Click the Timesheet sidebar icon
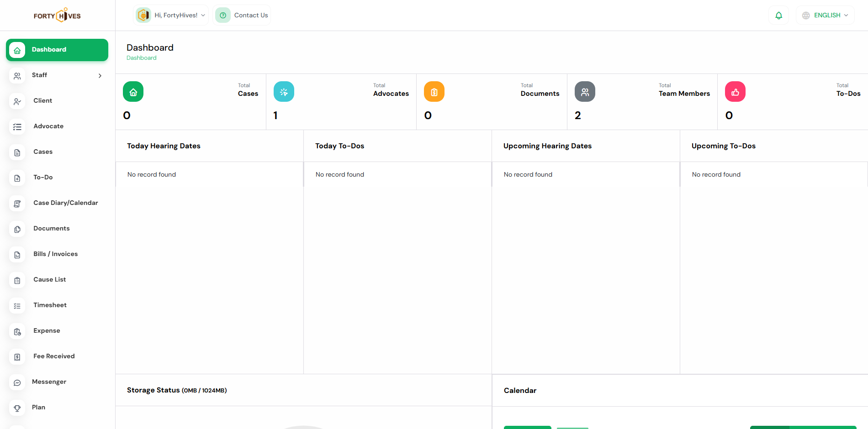868x429 pixels. [x=17, y=306]
